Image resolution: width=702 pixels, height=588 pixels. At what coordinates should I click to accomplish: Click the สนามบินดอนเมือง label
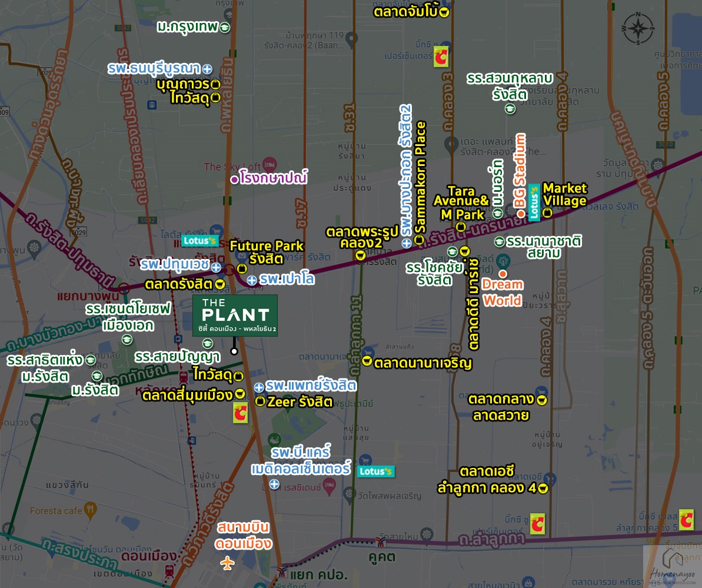244,536
